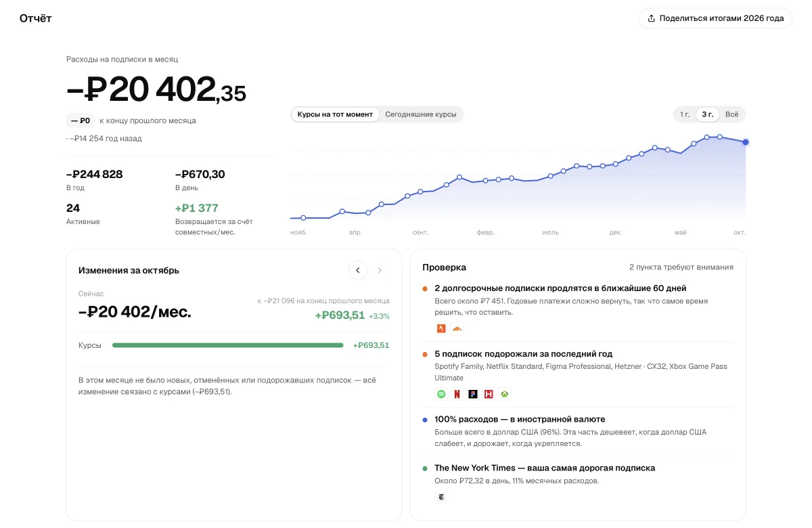
Task: Click the 'июль' axis label
Action: [x=550, y=232]
